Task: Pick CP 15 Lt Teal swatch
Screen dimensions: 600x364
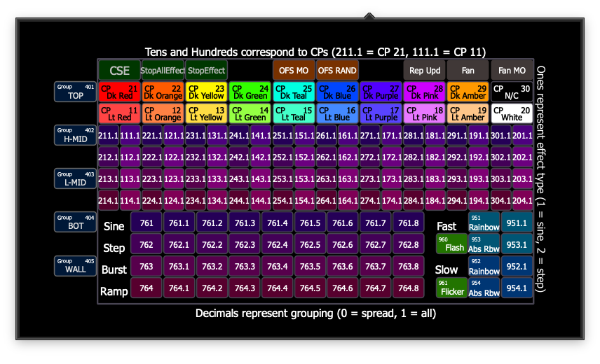Action: pos(294,114)
